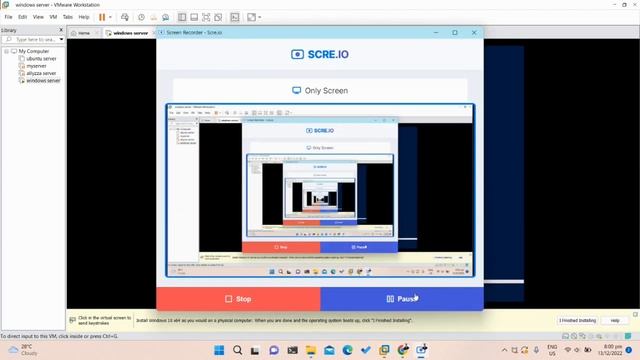Close the Home tab
The height and width of the screenshot is (360, 640).
(x=97, y=33)
